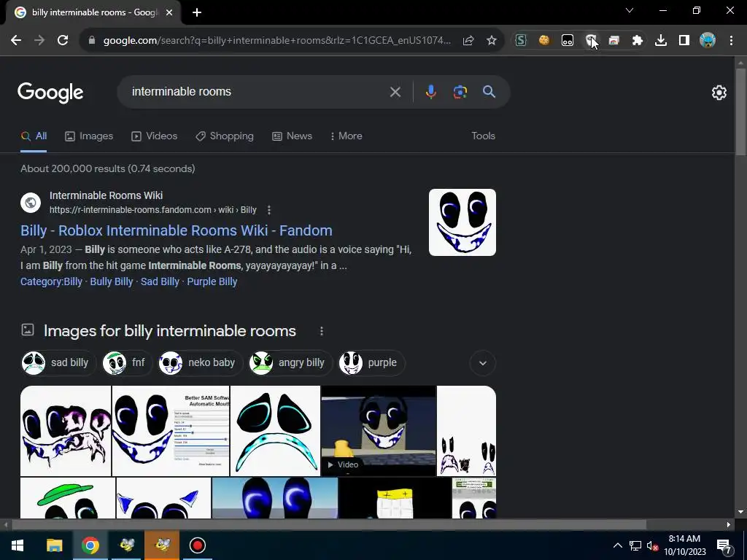
Task: Open the taskbar clock and date
Action: click(685, 545)
